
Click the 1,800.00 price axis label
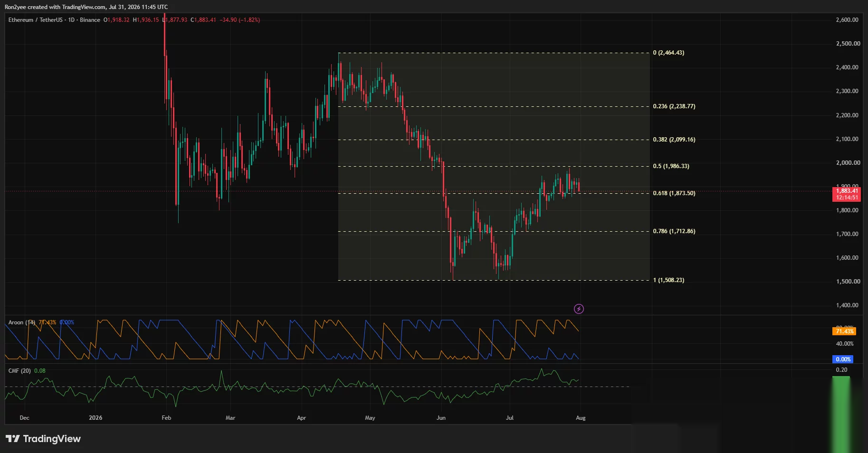(x=847, y=210)
